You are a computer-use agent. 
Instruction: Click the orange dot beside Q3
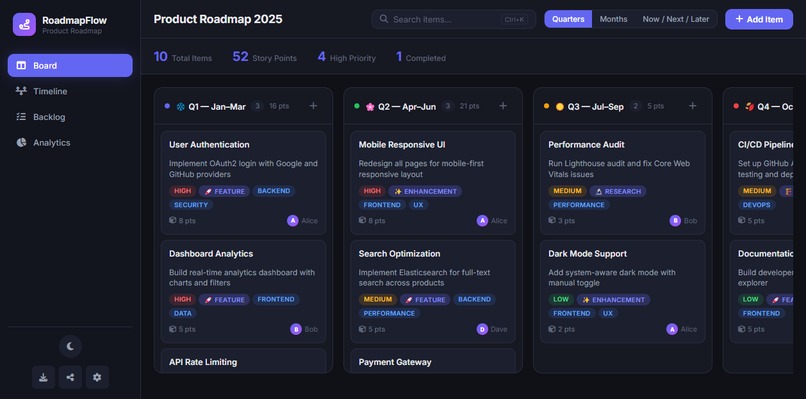coord(546,106)
